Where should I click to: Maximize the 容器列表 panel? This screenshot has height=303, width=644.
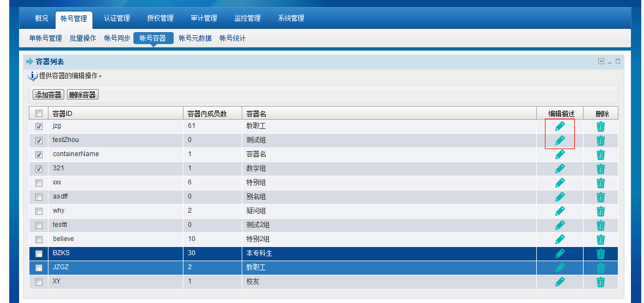pyautogui.click(x=618, y=61)
